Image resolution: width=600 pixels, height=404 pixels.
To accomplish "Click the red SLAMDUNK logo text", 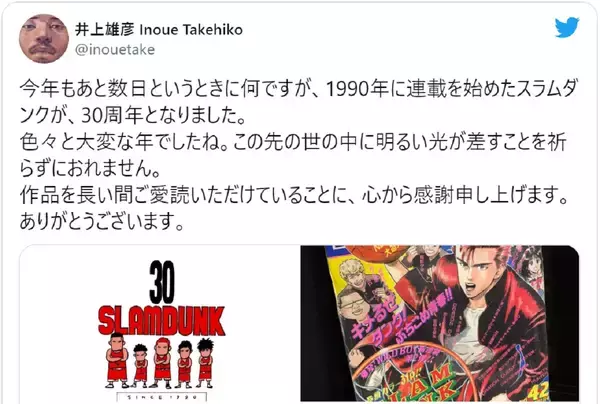I will click(161, 320).
